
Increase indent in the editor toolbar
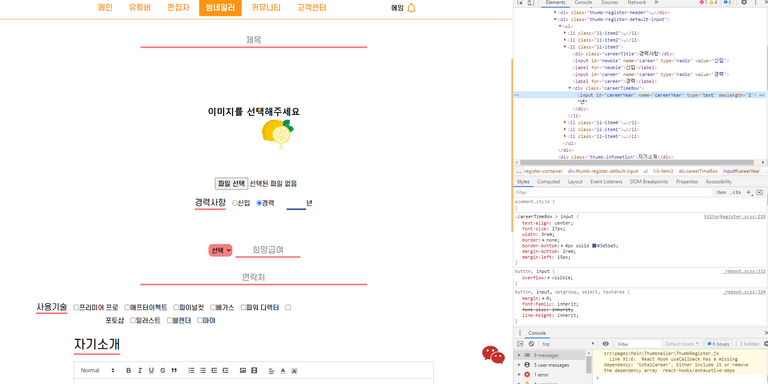(x=226, y=371)
